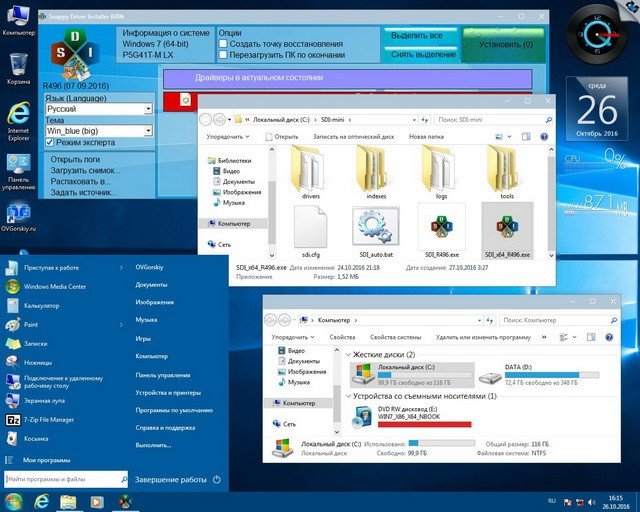The image size is (640, 512).
Task: Expand Getting Started submenu arrow
Action: (x=121, y=268)
